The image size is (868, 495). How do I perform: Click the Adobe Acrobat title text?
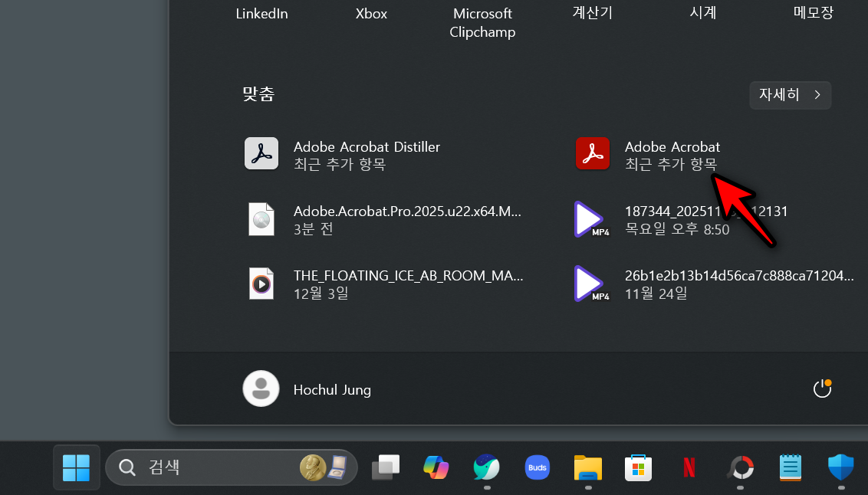[x=672, y=146]
